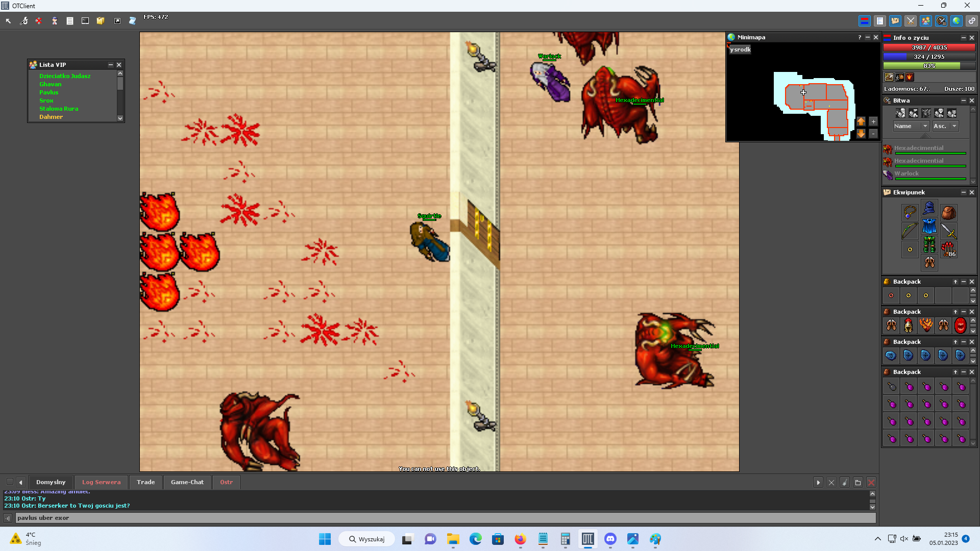The width and height of the screenshot is (980, 551).
Task: Click next chat tabs arrow button
Action: [x=818, y=483]
